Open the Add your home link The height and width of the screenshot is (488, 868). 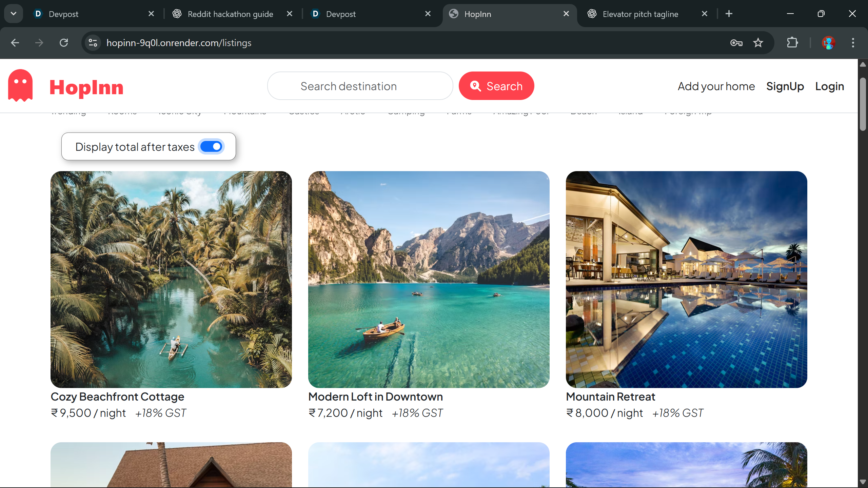point(716,86)
